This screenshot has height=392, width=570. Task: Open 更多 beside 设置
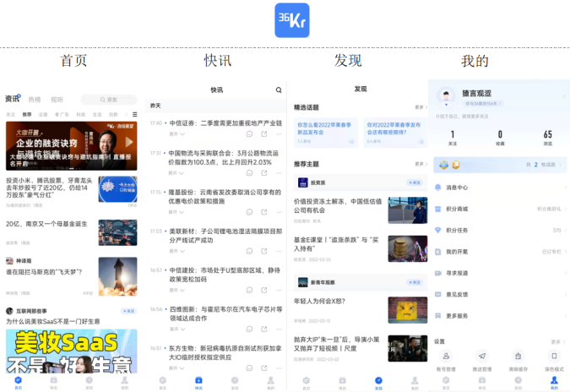click(558, 342)
